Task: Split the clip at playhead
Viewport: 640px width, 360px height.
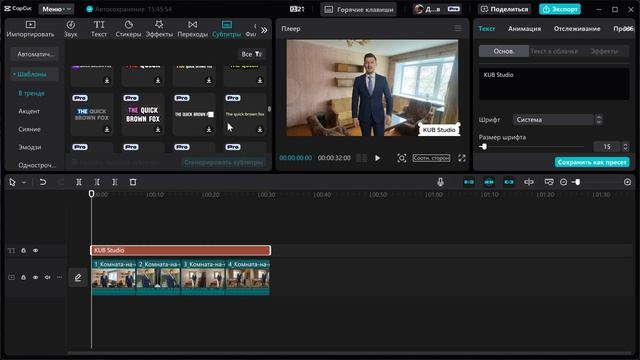Action: (x=79, y=182)
